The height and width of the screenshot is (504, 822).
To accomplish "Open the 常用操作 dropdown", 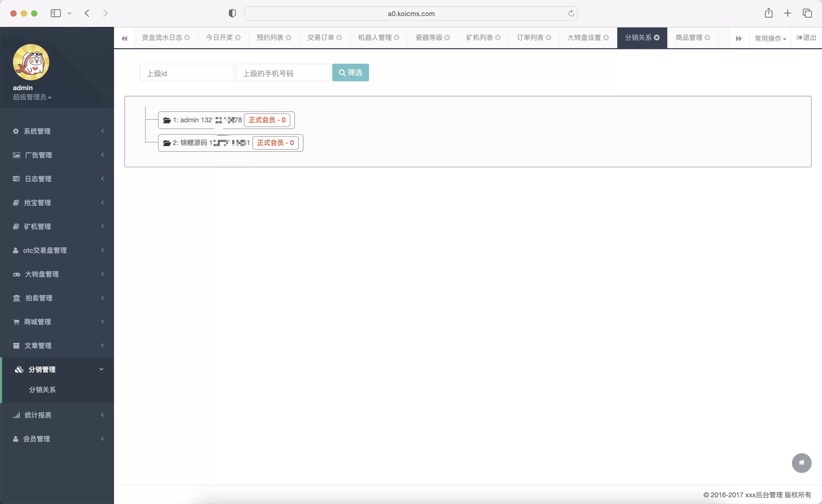I will pos(770,38).
